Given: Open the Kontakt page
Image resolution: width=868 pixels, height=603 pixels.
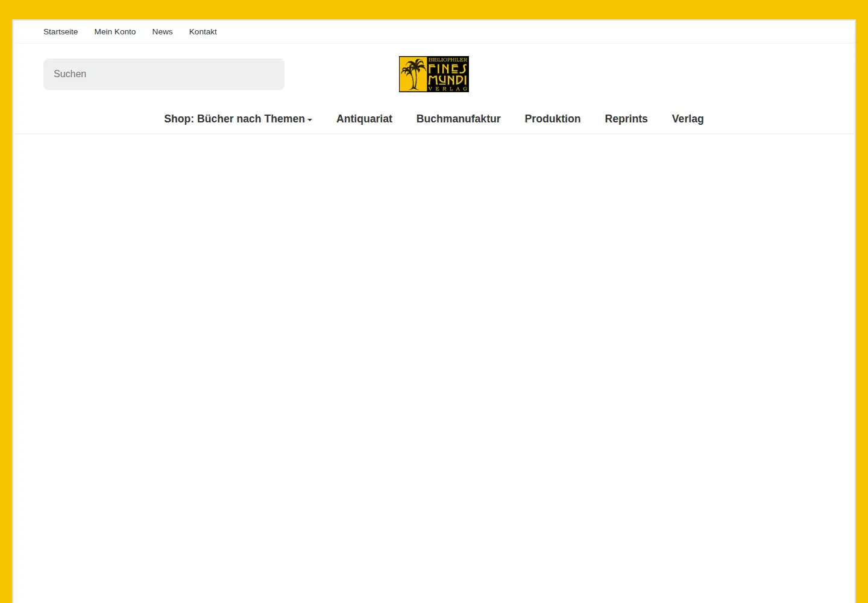Looking at the screenshot, I should tap(203, 32).
